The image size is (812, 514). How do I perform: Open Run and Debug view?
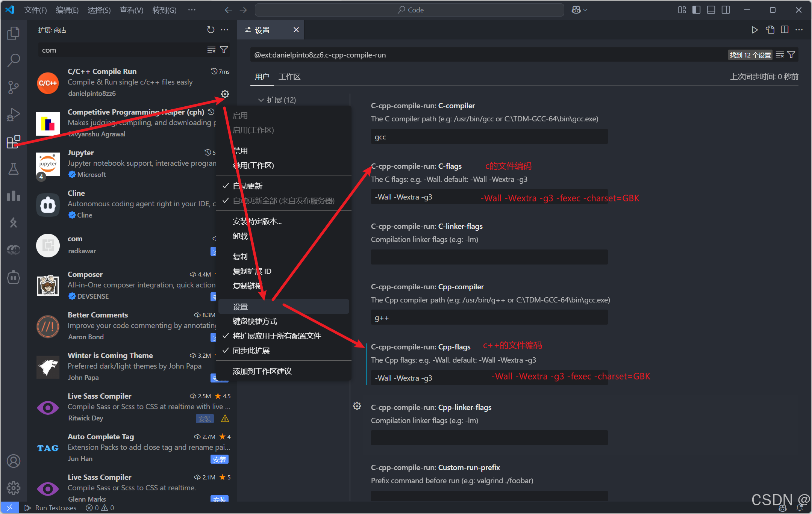pyautogui.click(x=14, y=114)
